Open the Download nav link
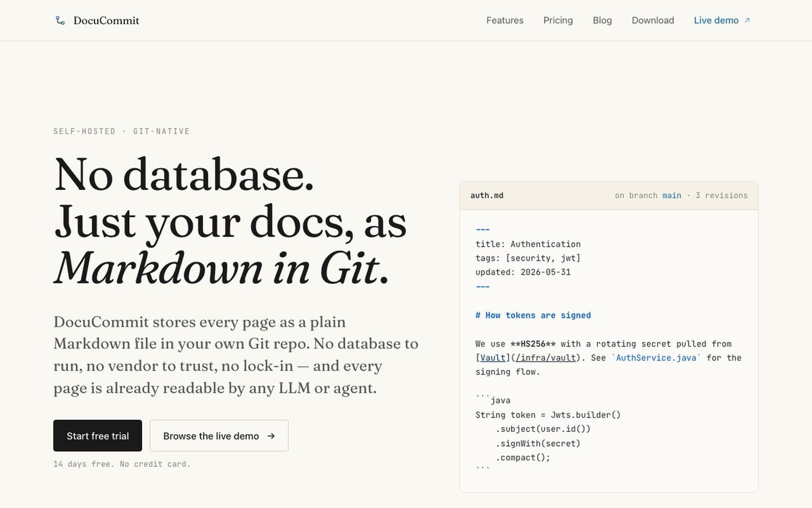This screenshot has width=812, height=508. pyautogui.click(x=652, y=20)
